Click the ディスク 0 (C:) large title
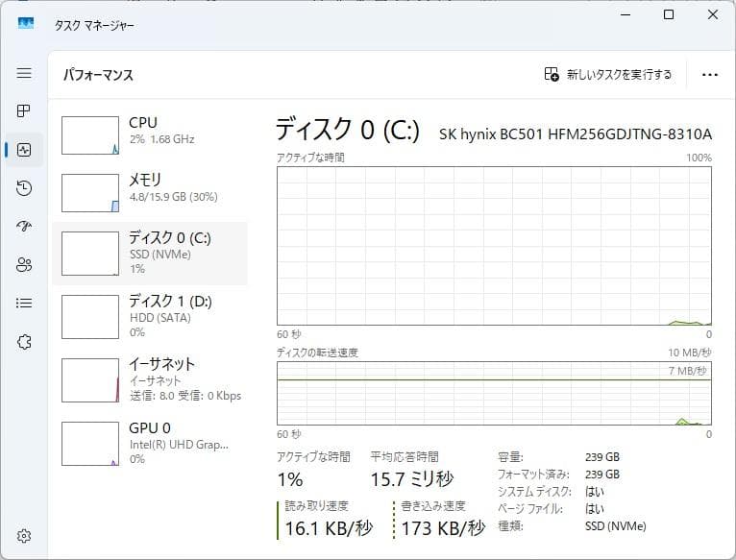 tap(348, 130)
